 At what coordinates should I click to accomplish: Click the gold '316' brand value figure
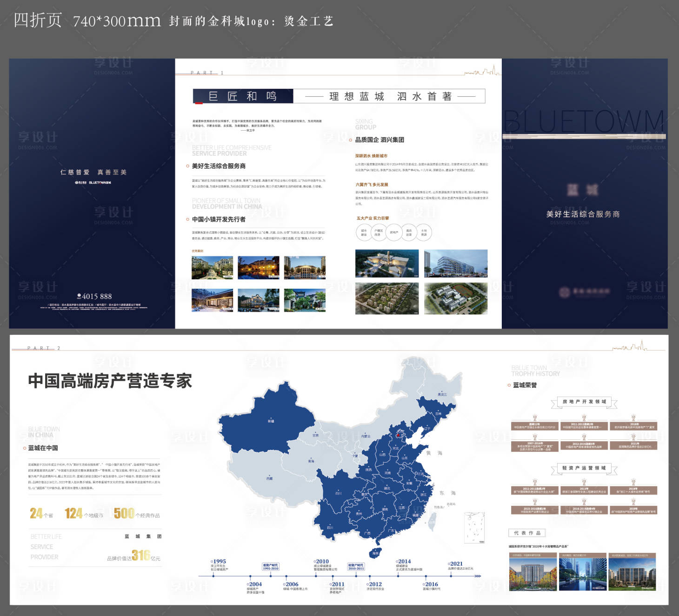point(141,555)
